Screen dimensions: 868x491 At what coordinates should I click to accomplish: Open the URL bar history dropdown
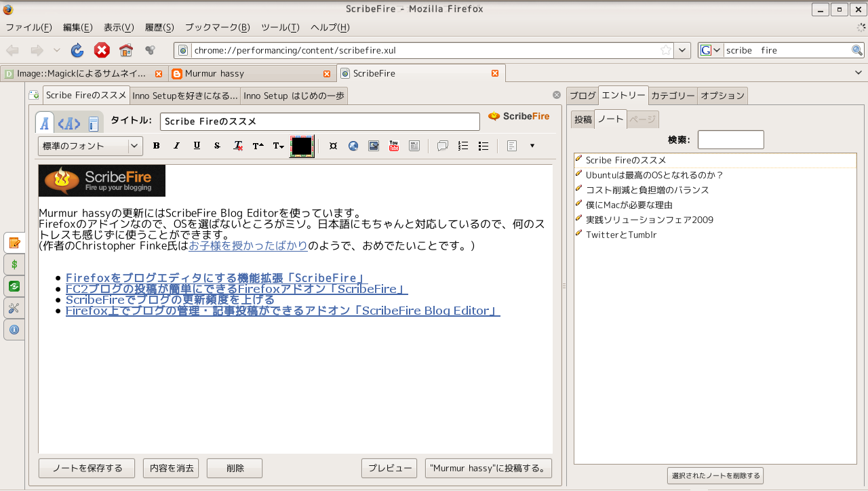(x=683, y=50)
